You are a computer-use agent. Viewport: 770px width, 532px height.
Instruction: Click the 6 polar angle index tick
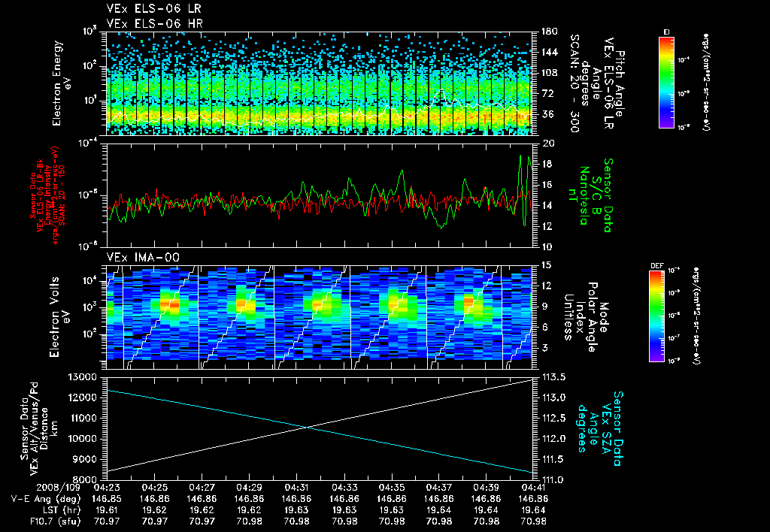(545, 327)
